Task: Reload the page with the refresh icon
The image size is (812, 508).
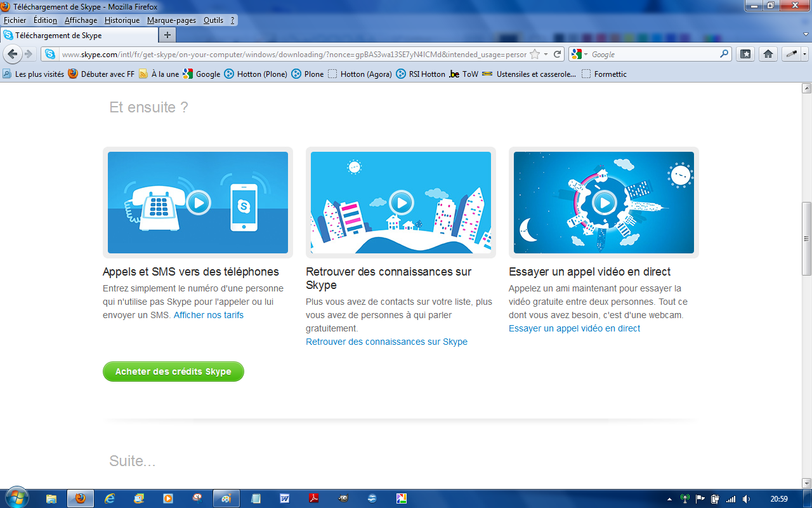Action: 558,54
